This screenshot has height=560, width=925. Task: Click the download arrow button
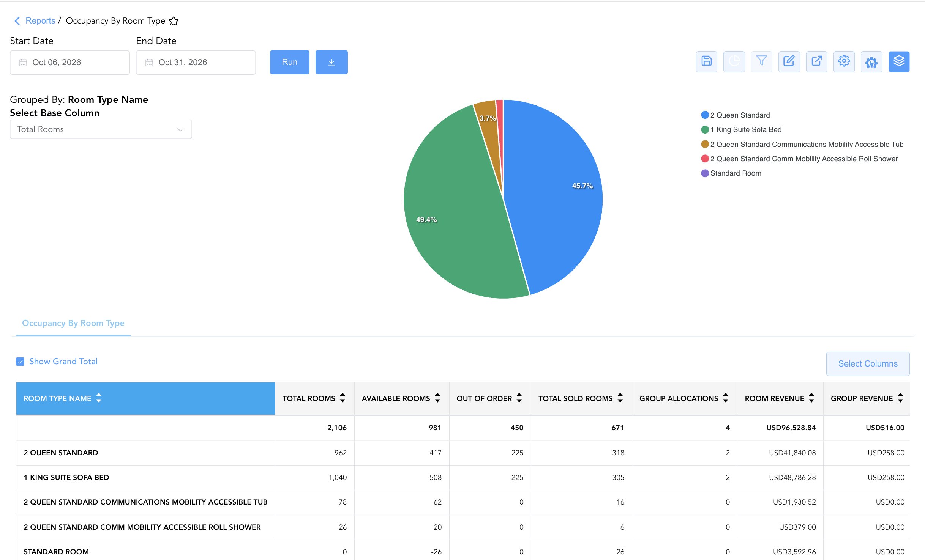coord(331,62)
